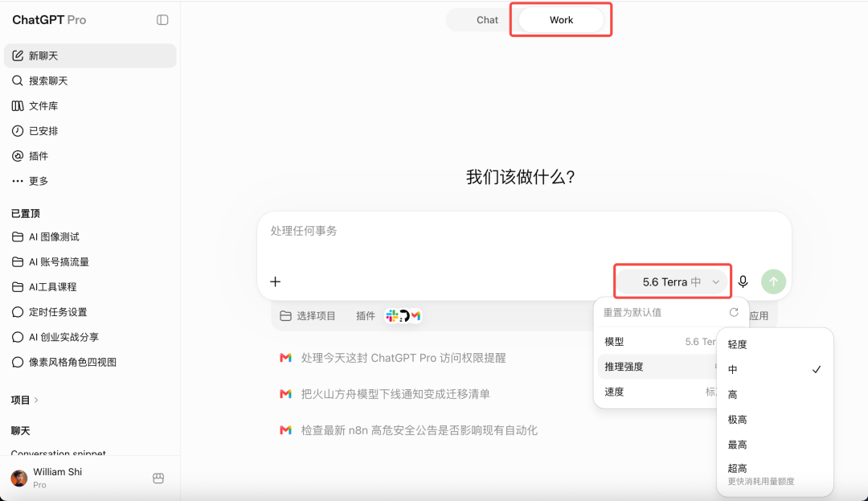Expand the 推理强度 submenu row
Viewport: 868px width, 501px height.
pos(657,367)
